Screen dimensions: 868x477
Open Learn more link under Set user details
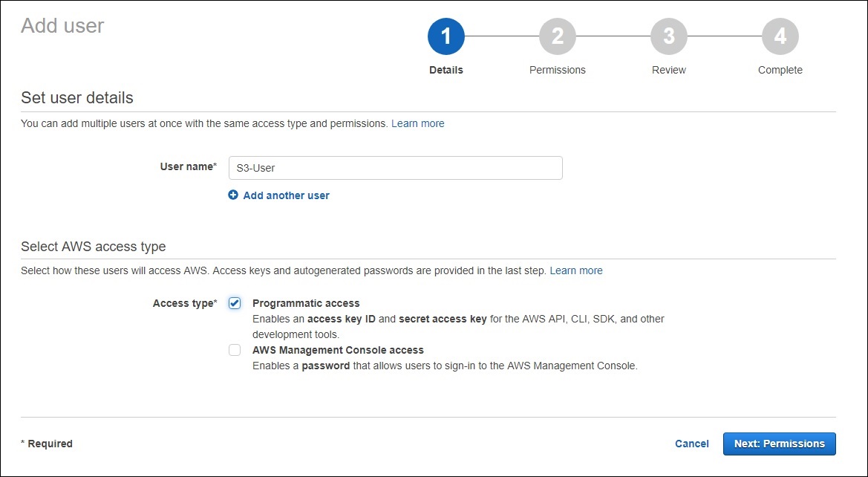(x=418, y=123)
